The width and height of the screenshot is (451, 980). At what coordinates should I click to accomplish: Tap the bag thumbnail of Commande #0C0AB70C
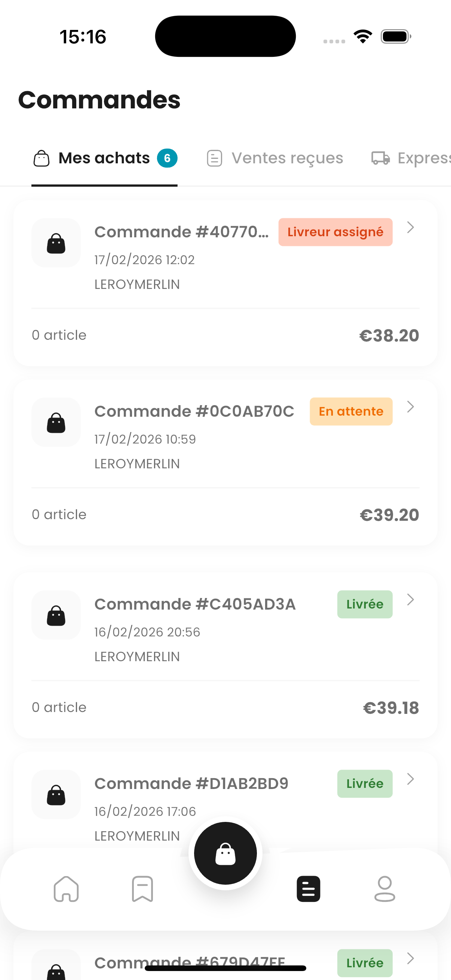click(56, 422)
